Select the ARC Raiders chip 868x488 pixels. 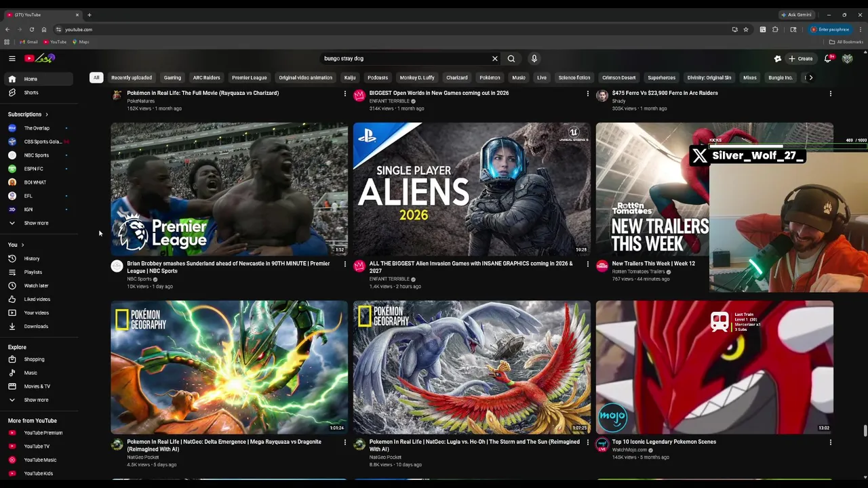(206, 77)
